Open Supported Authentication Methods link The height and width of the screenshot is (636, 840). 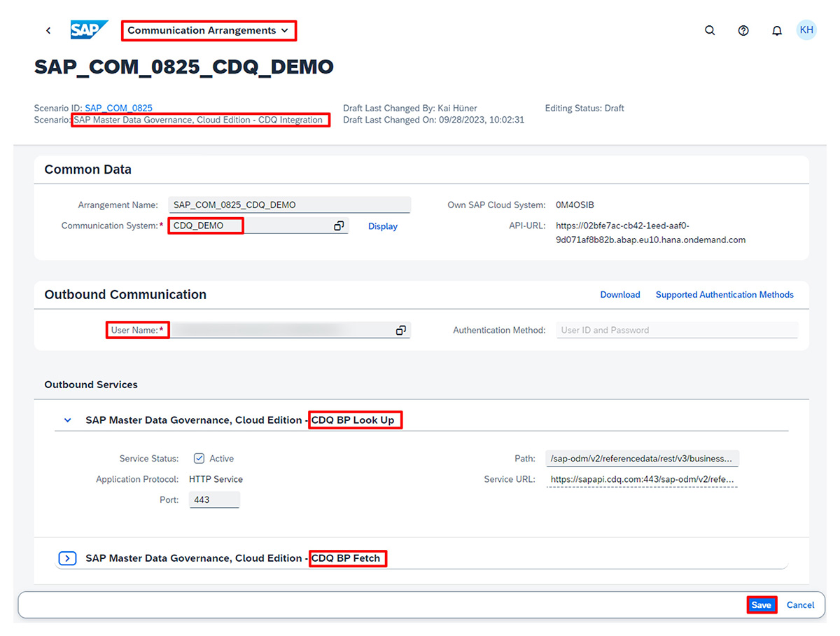tap(724, 295)
